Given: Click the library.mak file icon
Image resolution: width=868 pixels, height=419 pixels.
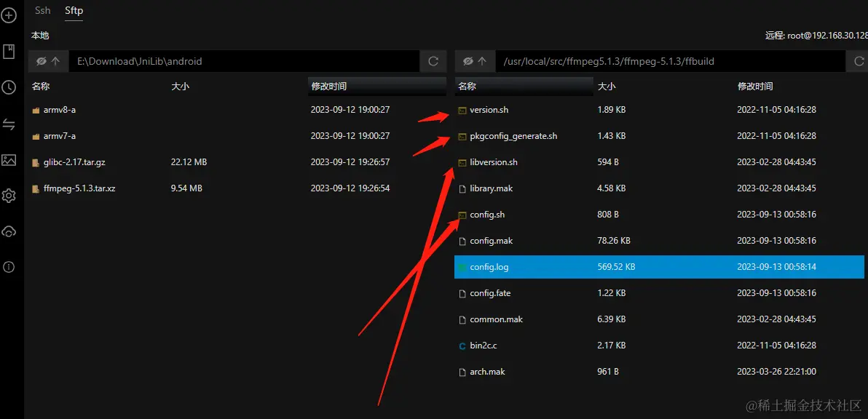Looking at the screenshot, I should [462, 188].
